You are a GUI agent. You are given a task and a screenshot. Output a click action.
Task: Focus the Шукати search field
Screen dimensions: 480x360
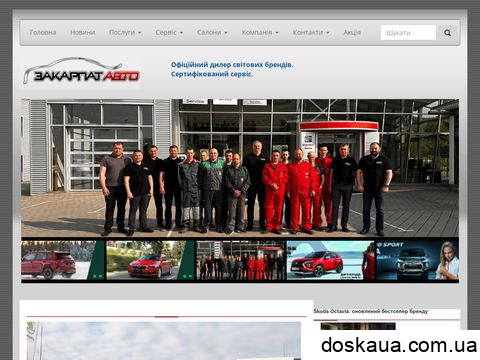pyautogui.click(x=408, y=33)
